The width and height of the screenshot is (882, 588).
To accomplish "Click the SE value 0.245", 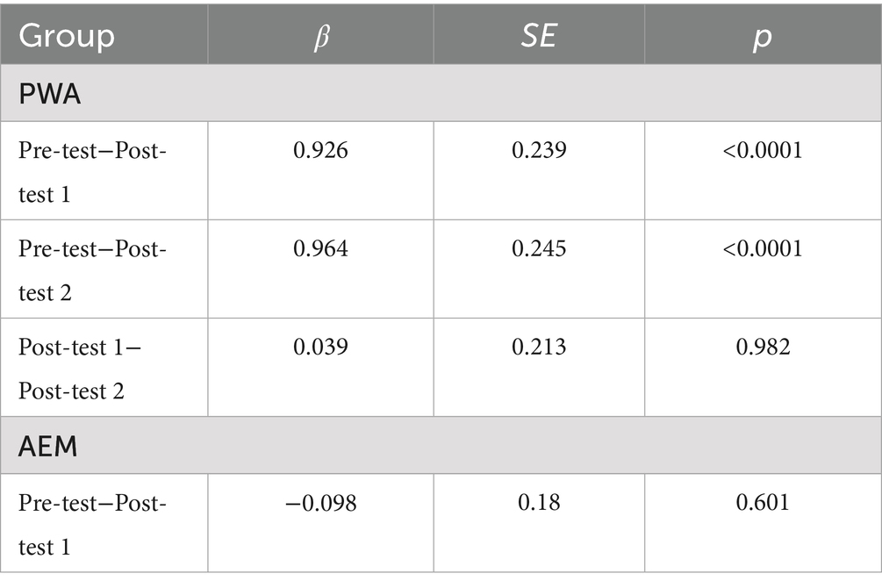I will point(539,249).
